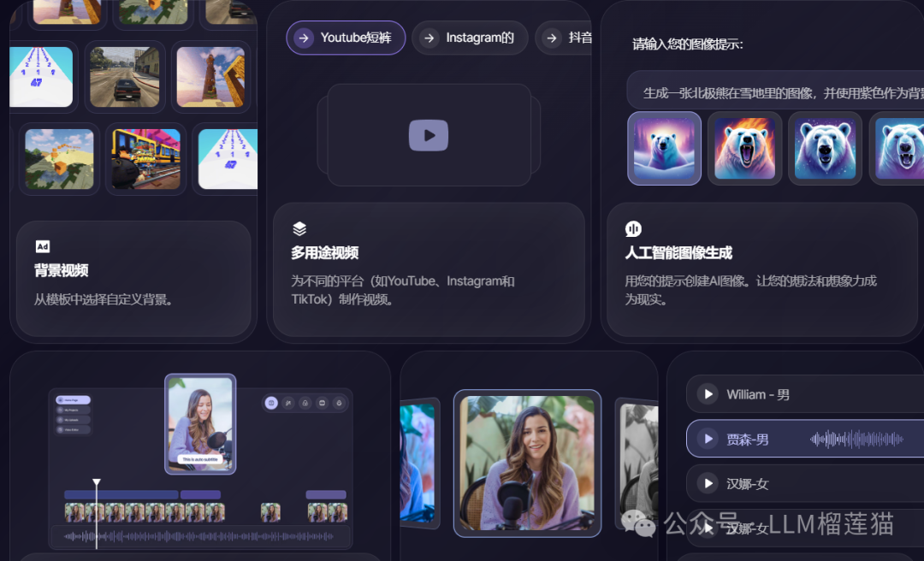Switch to the Instagram的 tab
The height and width of the screenshot is (561, 924).
(x=470, y=38)
